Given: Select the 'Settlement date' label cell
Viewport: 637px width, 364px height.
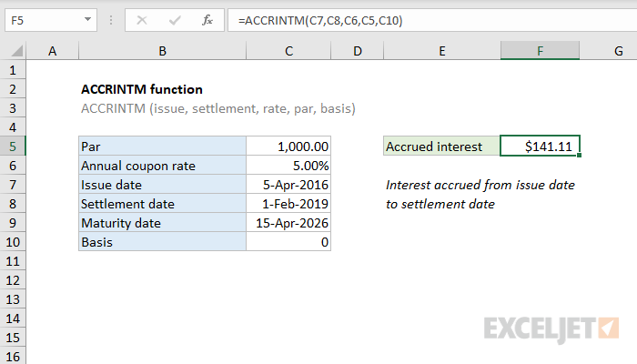Looking at the screenshot, I should click(x=163, y=204).
